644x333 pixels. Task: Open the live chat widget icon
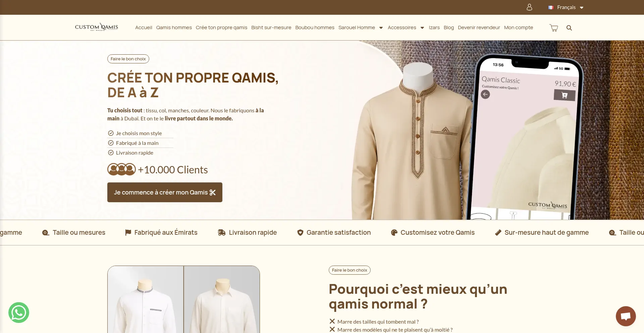pos(626,316)
